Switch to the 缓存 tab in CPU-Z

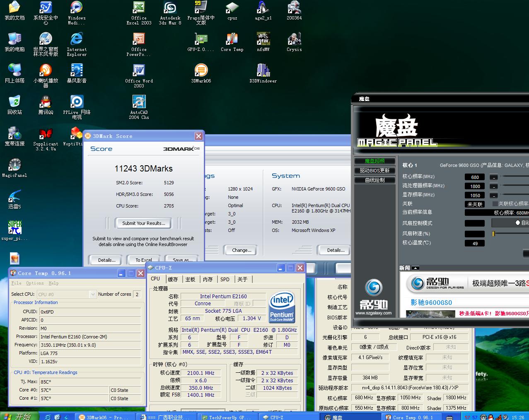tap(173, 280)
